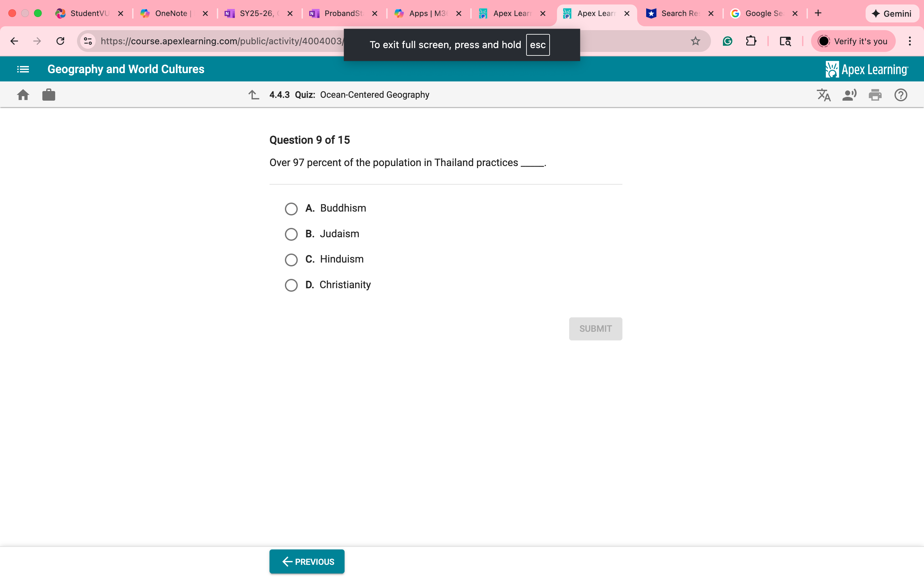Select option D, Christianity
Image resolution: width=924 pixels, height=577 pixels.
click(291, 285)
